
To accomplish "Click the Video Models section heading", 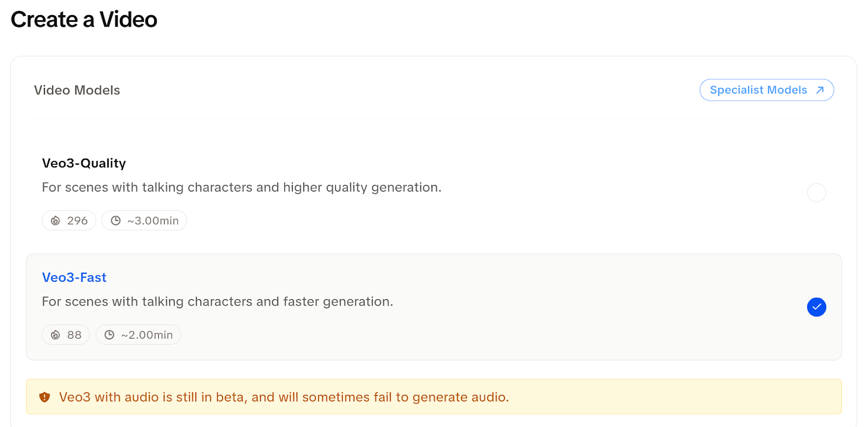I will [x=77, y=90].
